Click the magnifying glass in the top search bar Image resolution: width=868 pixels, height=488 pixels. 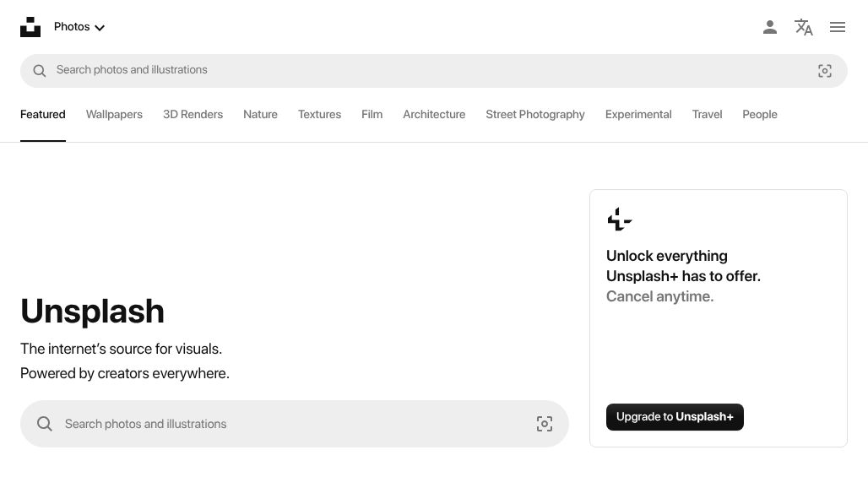pyautogui.click(x=40, y=71)
